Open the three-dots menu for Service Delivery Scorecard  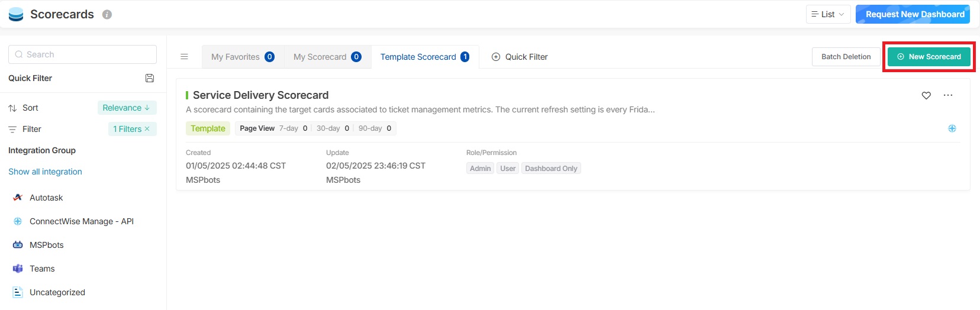tap(948, 95)
